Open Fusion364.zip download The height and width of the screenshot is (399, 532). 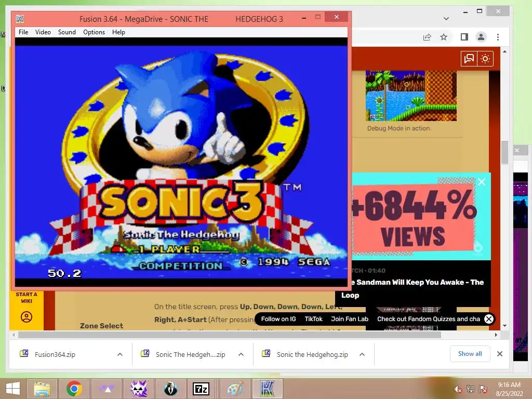coord(55,354)
